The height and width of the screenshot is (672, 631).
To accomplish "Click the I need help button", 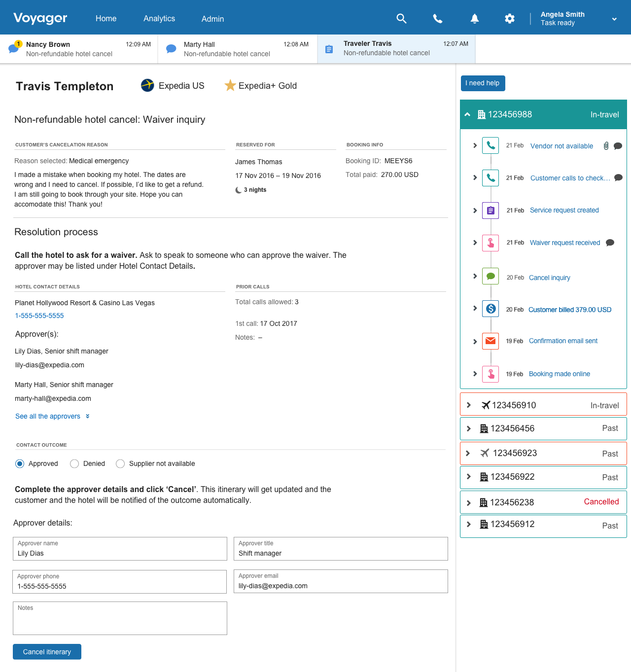I will point(483,83).
